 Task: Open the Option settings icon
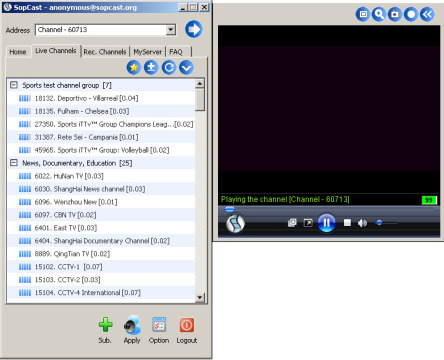coord(159,324)
